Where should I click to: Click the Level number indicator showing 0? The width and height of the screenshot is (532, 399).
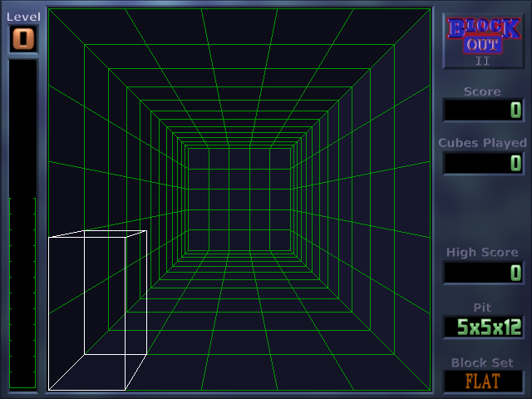click(23, 39)
